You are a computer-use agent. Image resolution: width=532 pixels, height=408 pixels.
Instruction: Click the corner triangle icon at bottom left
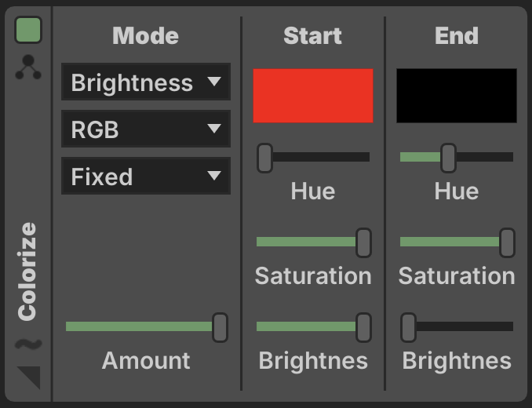coord(28,377)
